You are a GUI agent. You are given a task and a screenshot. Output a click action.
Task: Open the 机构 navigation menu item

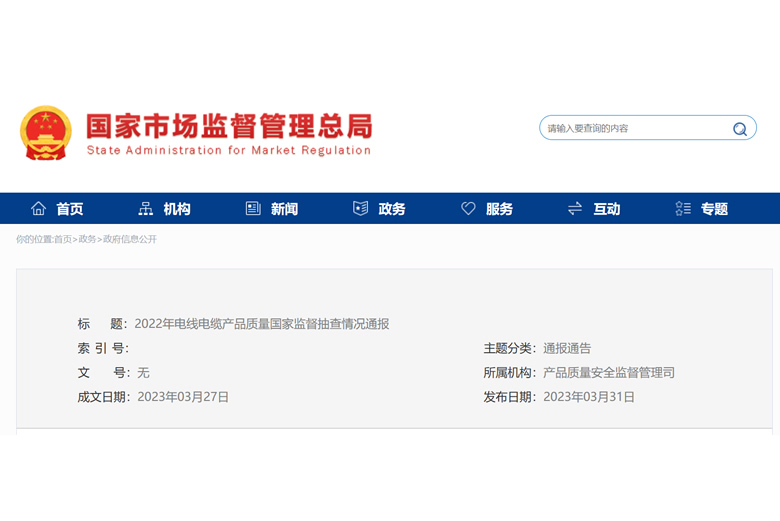click(177, 209)
